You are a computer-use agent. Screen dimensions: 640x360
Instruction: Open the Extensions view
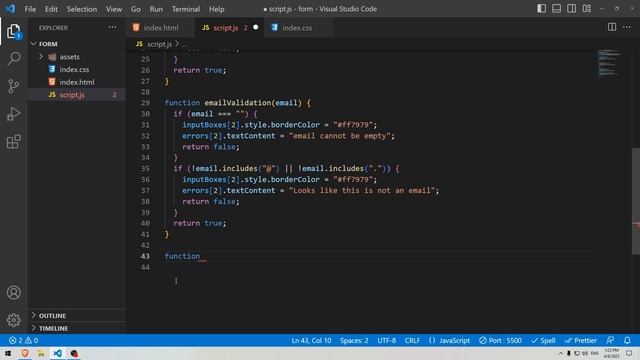tap(13, 142)
